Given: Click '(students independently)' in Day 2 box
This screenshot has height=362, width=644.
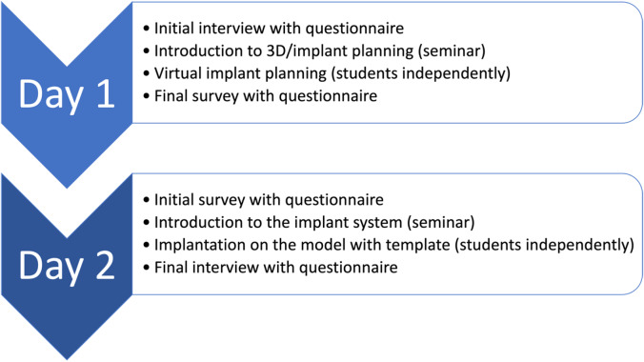Looking at the screenshot, I should pos(544,246).
